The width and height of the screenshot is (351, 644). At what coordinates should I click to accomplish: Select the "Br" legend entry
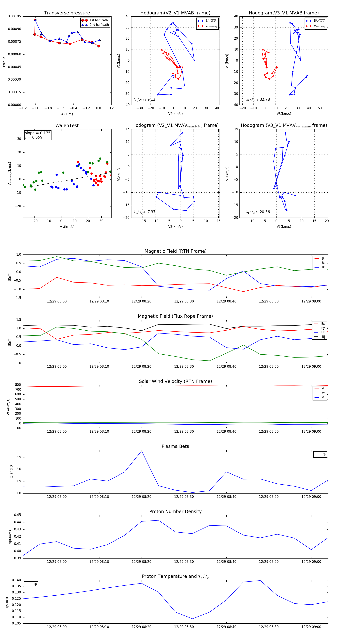320,259
